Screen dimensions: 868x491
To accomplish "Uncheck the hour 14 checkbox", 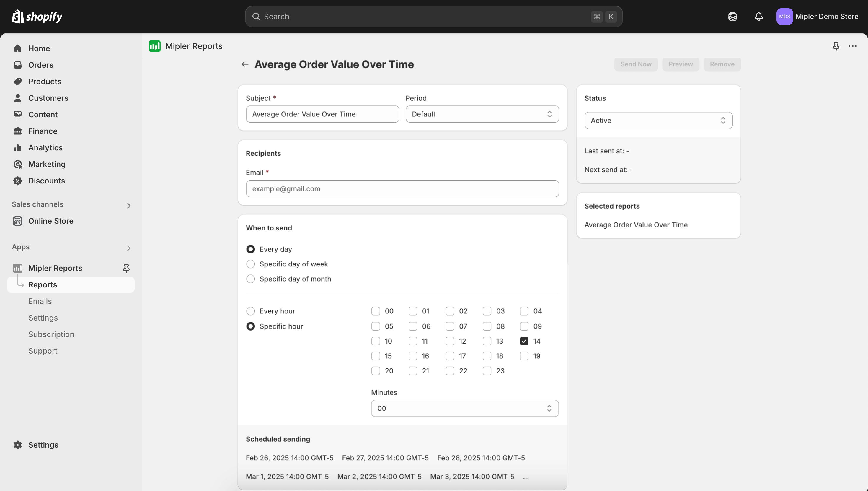I will tap(524, 341).
